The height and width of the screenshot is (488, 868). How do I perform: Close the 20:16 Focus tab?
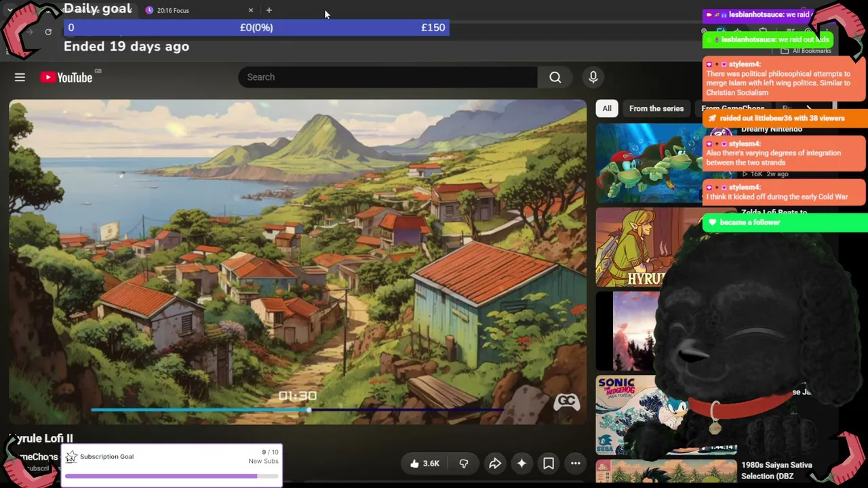point(251,10)
